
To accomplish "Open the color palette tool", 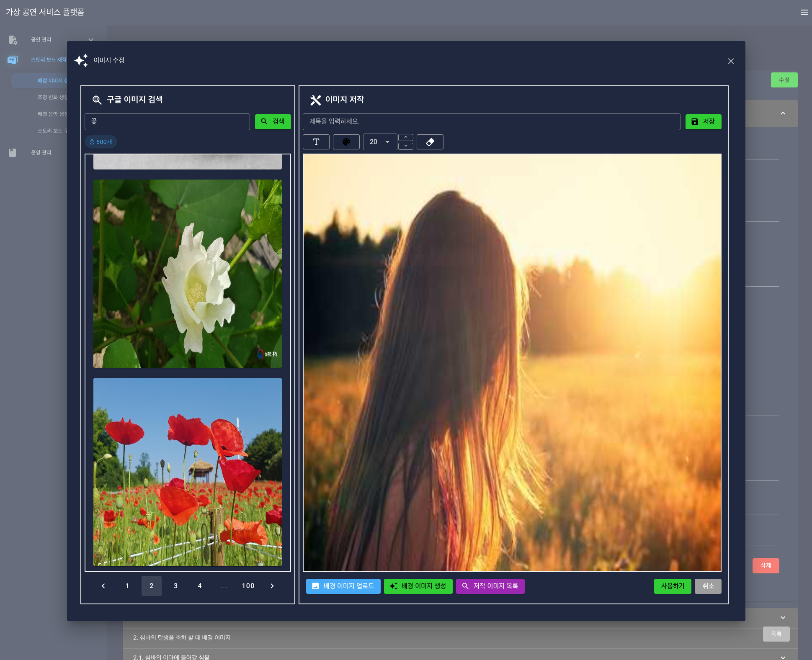I will pos(346,142).
